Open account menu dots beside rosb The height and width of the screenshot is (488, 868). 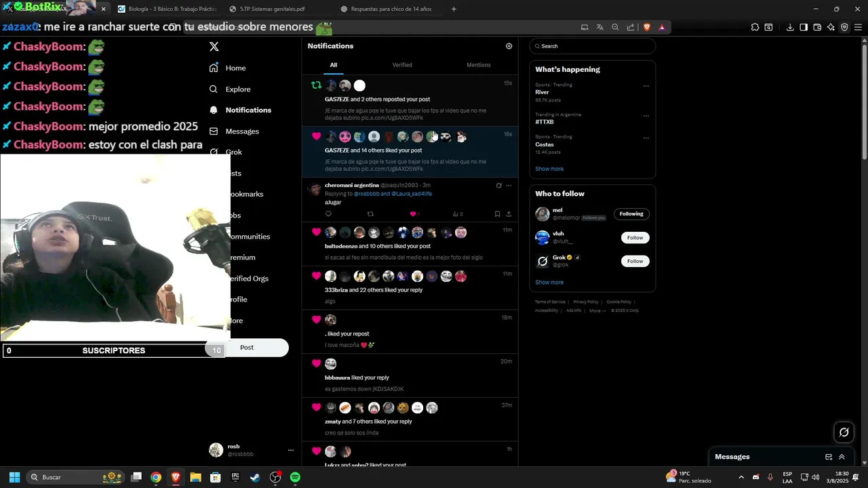(291, 451)
